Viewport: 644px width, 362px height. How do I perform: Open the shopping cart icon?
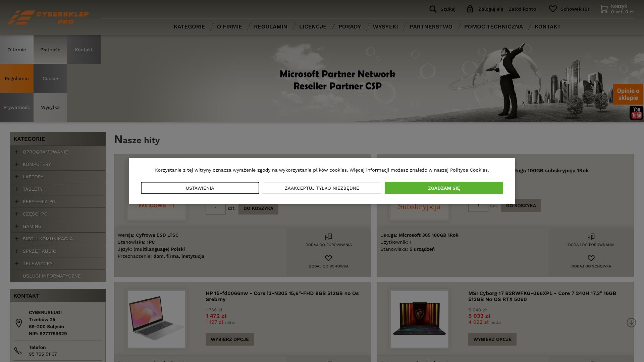point(603,9)
